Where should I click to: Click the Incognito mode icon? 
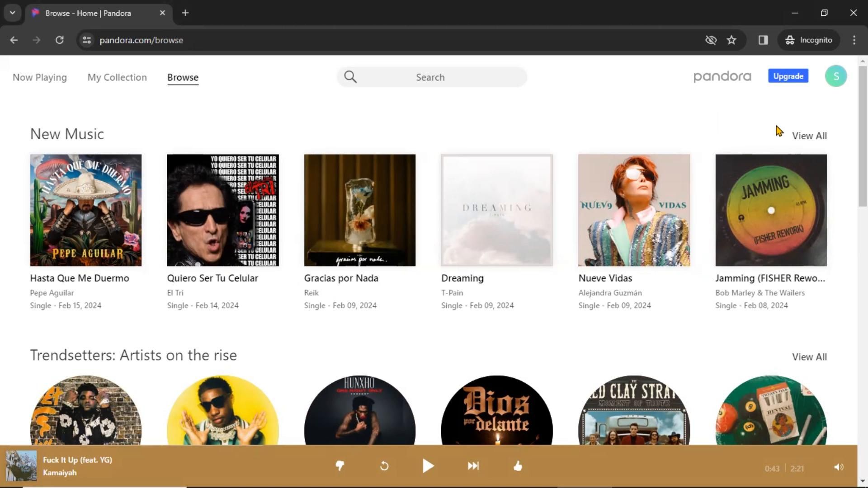click(789, 40)
